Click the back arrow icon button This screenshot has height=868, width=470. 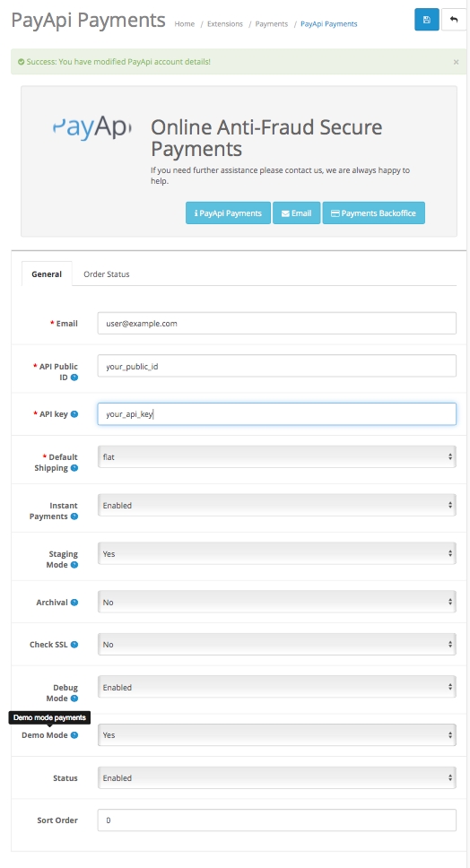coord(454,20)
